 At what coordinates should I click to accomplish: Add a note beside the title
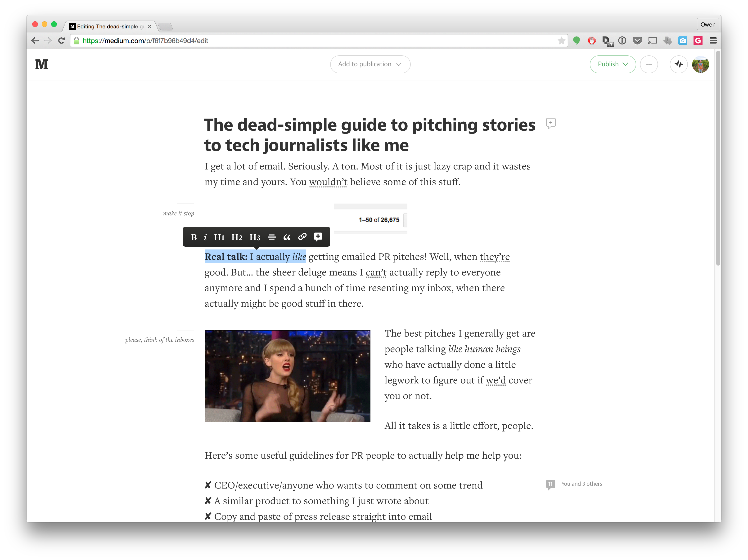coord(551,123)
